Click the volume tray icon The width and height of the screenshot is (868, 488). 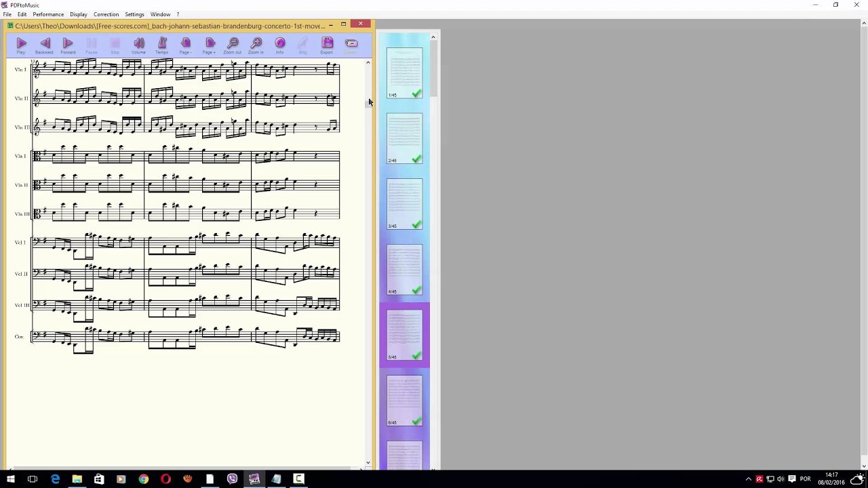click(x=781, y=479)
